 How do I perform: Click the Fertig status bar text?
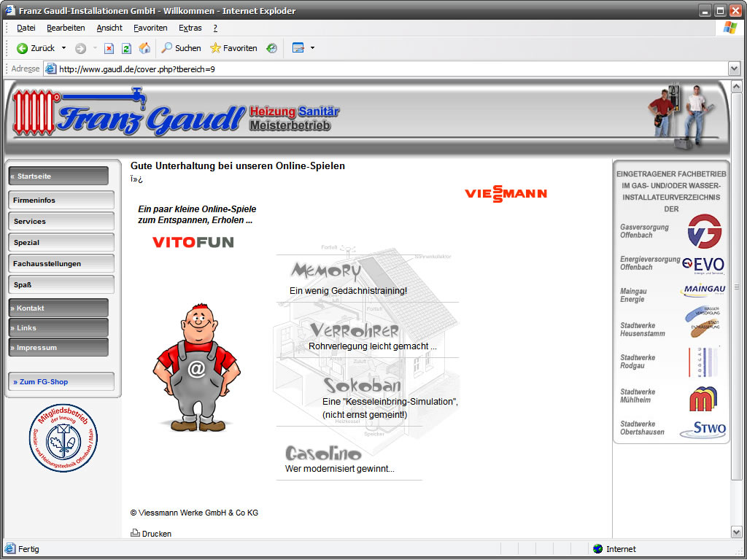coord(28,549)
